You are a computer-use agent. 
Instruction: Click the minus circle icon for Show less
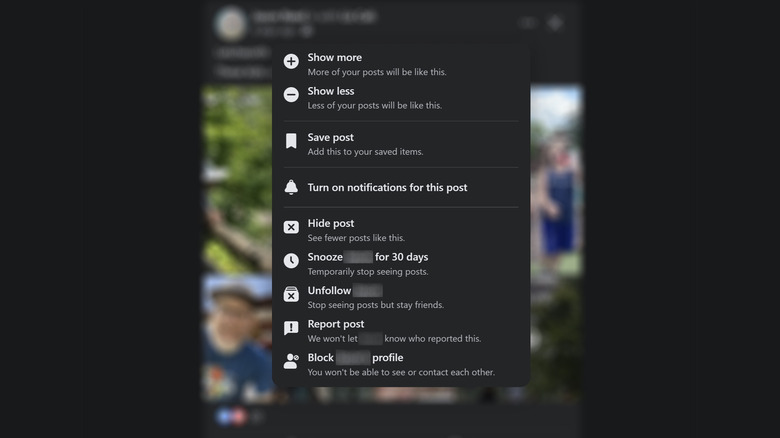[x=291, y=95]
